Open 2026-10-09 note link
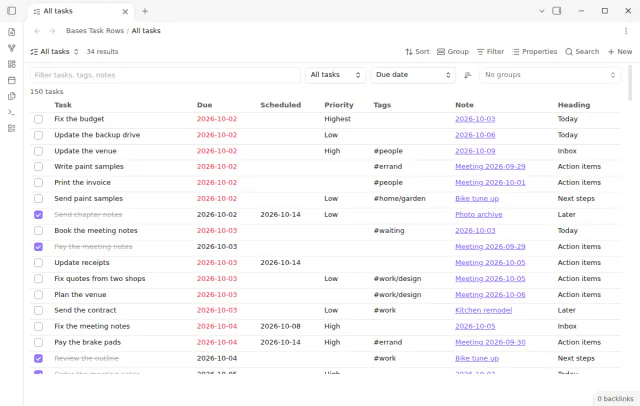The width and height of the screenshot is (640, 406). (475, 151)
